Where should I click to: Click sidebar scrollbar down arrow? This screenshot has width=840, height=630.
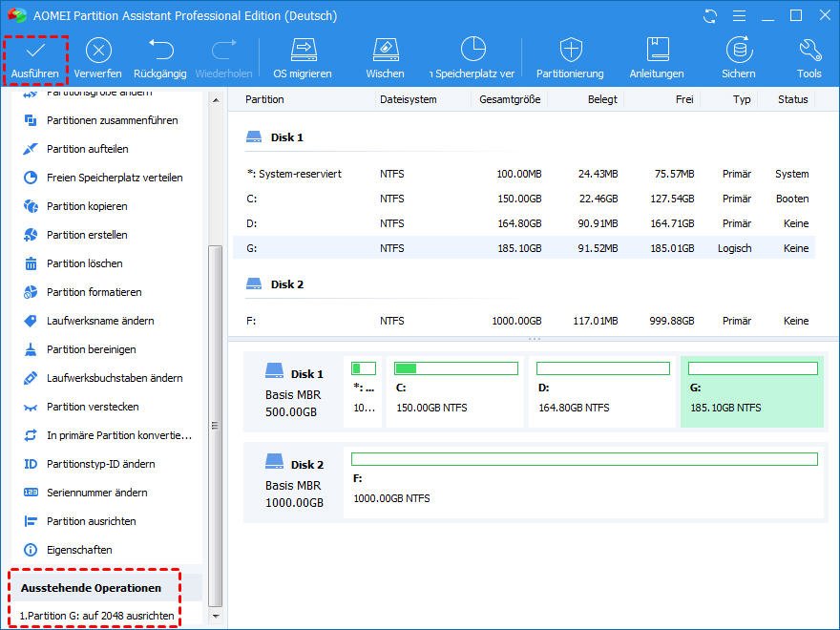pyautogui.click(x=216, y=616)
